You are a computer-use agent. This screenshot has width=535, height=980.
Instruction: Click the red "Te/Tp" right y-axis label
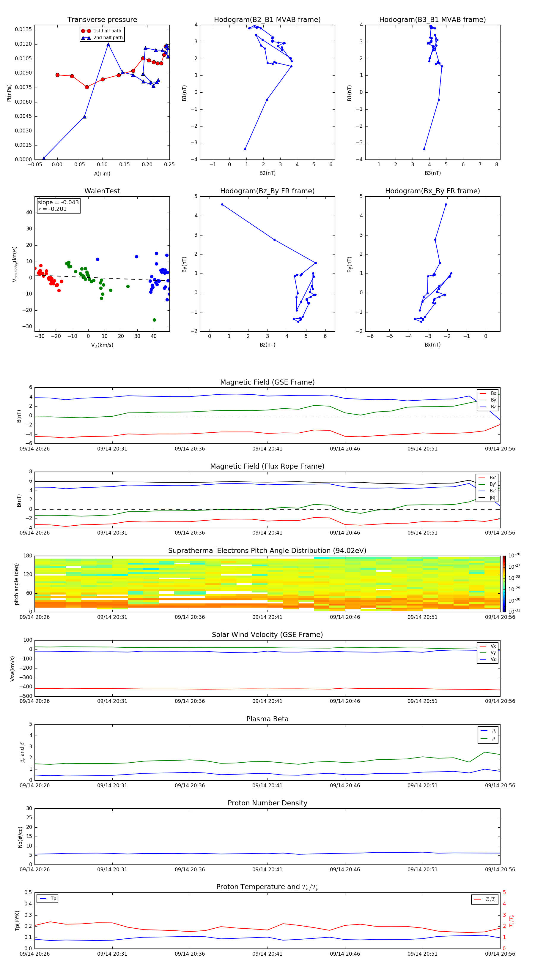point(512,921)
